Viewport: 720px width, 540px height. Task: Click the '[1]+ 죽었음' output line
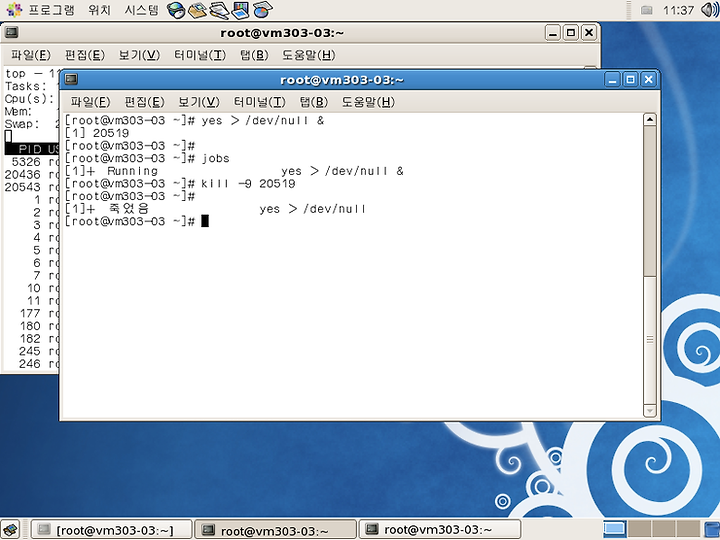[215, 209]
